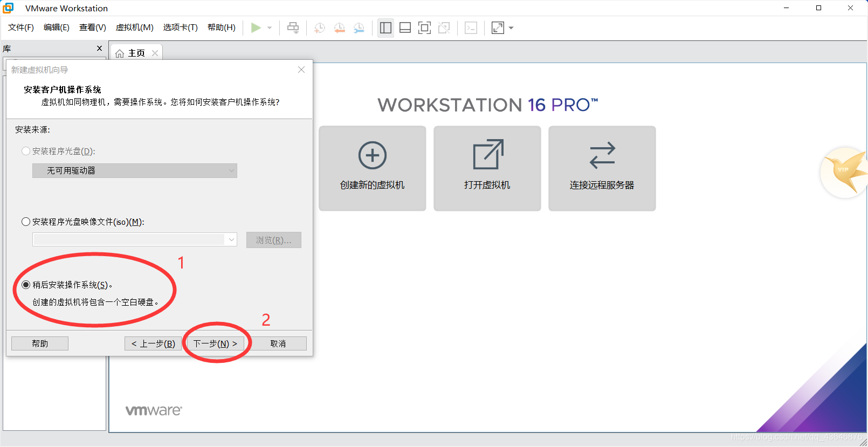Click the vmware logo at bottom
Screen dimensions: 868x447
pyautogui.click(x=154, y=410)
